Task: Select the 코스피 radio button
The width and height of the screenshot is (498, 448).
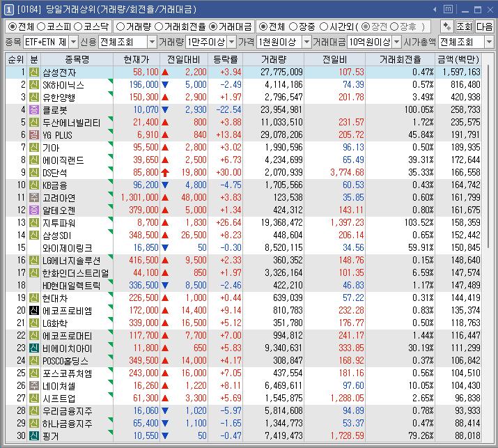Action: coord(41,26)
